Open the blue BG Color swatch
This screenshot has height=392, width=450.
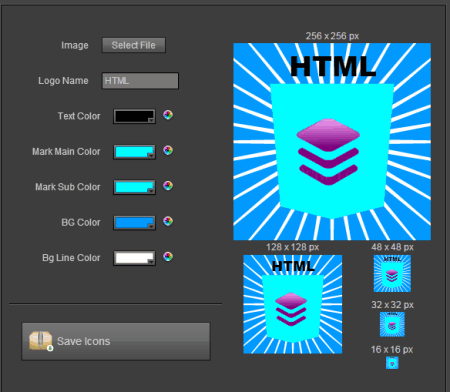pyautogui.click(x=134, y=223)
